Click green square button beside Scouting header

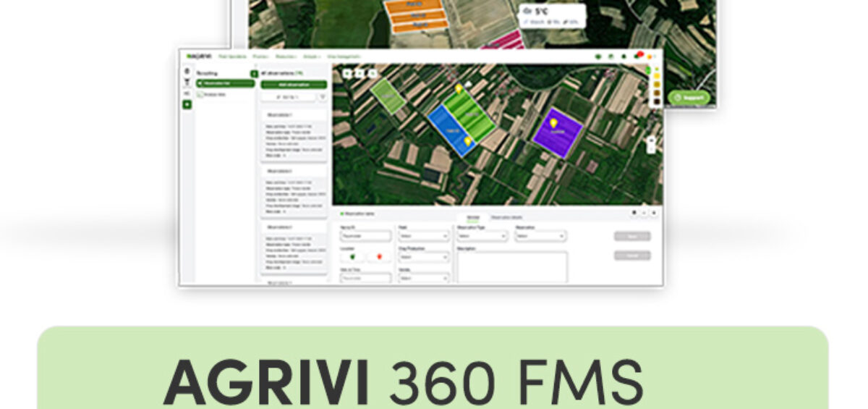click(254, 74)
